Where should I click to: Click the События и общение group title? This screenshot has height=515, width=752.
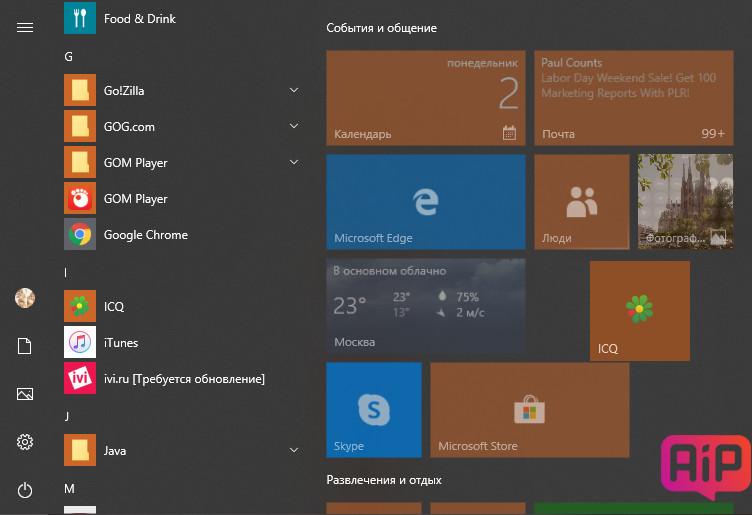click(x=381, y=28)
